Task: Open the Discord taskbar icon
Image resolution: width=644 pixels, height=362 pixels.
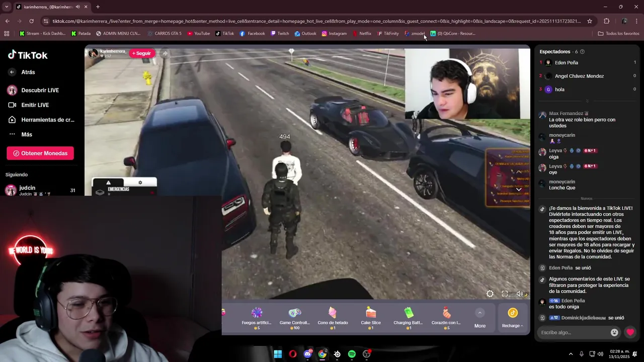Action: pos(307,354)
